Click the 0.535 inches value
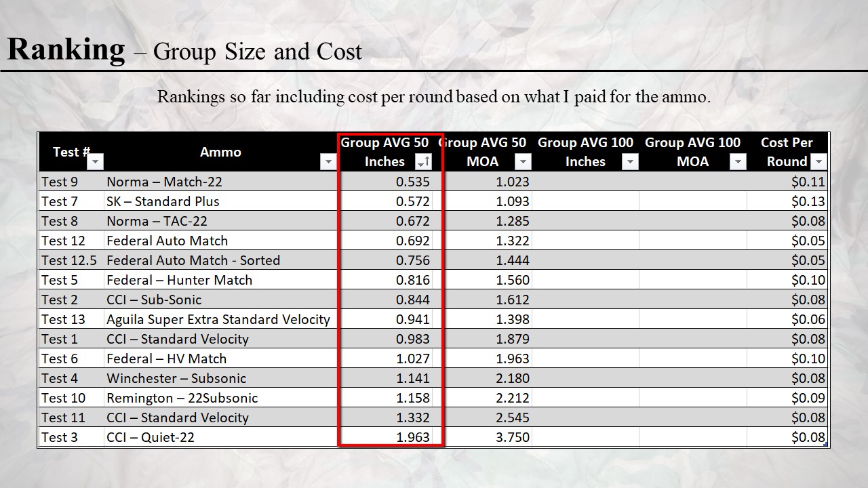 (413, 182)
